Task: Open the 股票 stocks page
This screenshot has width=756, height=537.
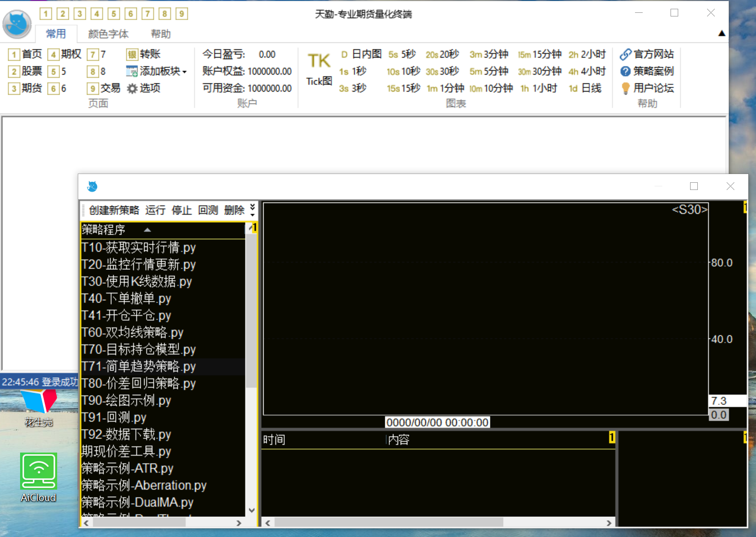Action: [x=25, y=71]
